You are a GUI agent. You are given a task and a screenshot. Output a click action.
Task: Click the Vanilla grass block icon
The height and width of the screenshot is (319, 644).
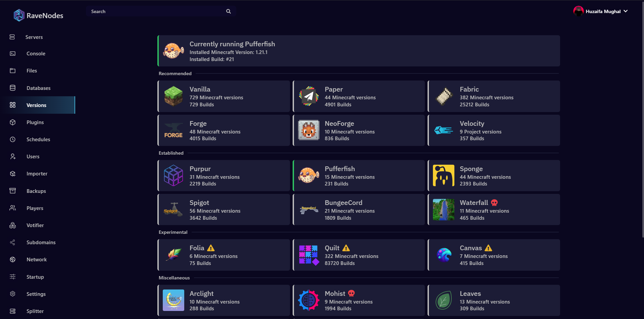tap(174, 96)
